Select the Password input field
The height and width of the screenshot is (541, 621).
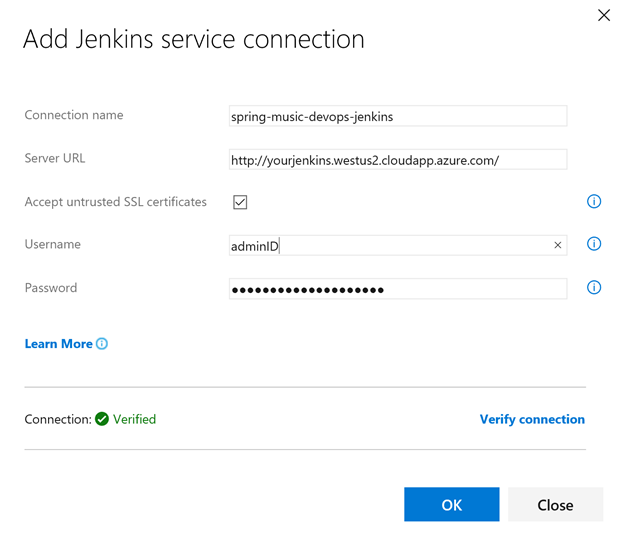click(397, 289)
